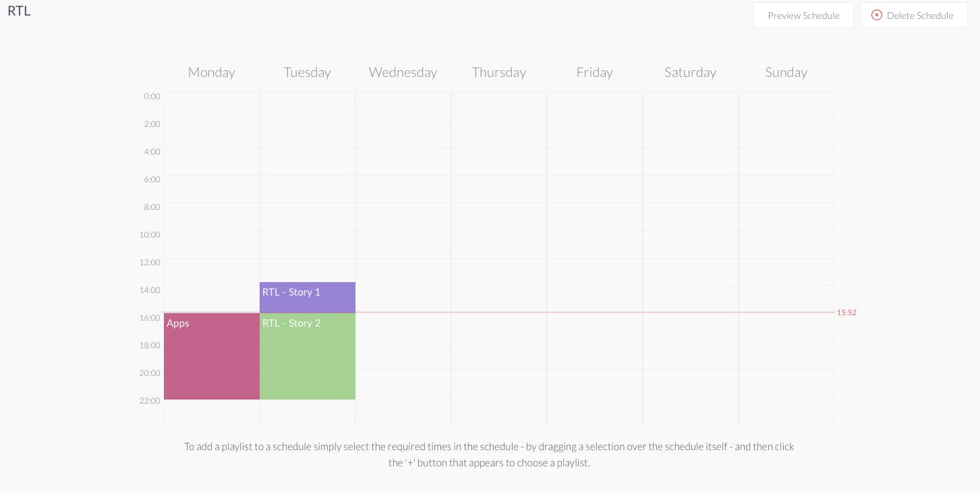The image size is (980, 492).
Task: Click the Friday cell at 10:00
Action: 595,244
